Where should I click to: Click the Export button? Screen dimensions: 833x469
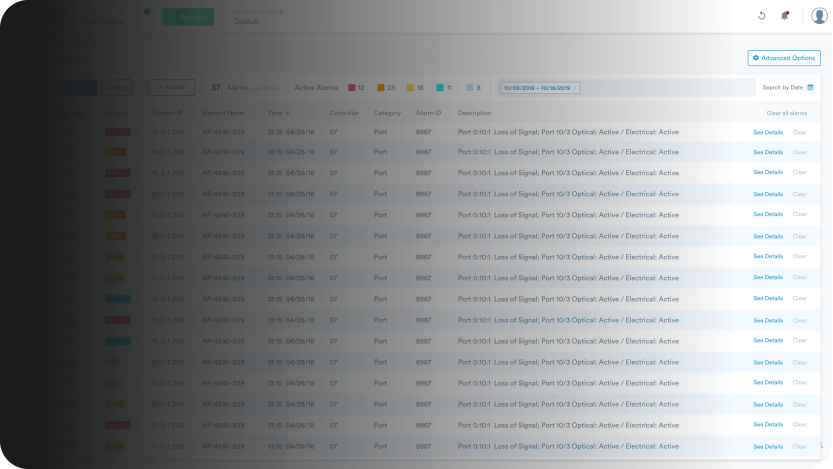pos(171,88)
